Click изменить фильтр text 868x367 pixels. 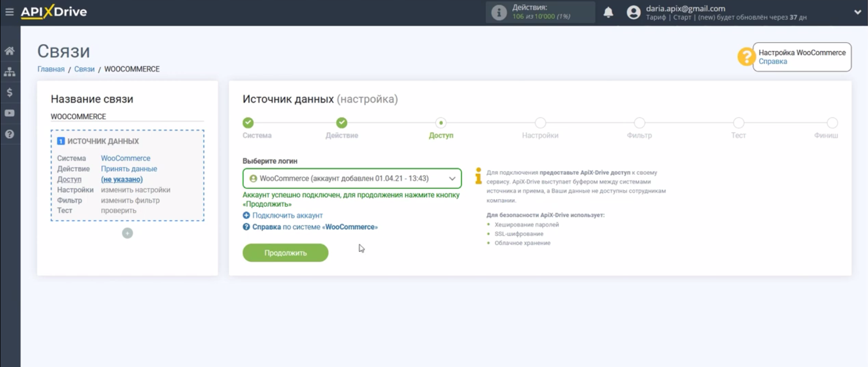(x=130, y=201)
